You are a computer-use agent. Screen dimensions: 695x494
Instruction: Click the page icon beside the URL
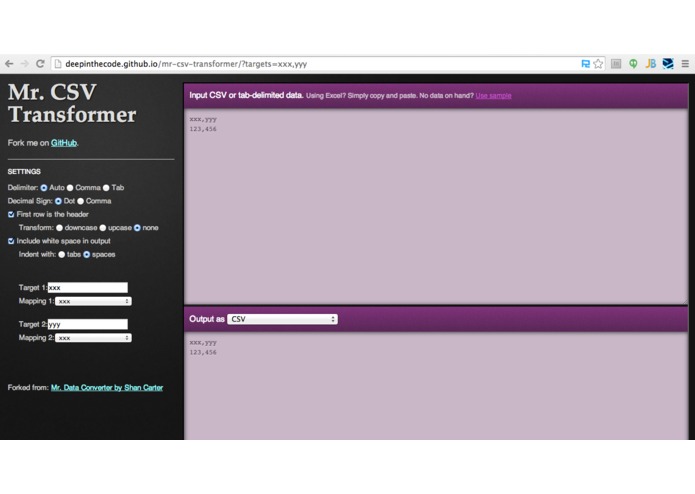click(58, 64)
